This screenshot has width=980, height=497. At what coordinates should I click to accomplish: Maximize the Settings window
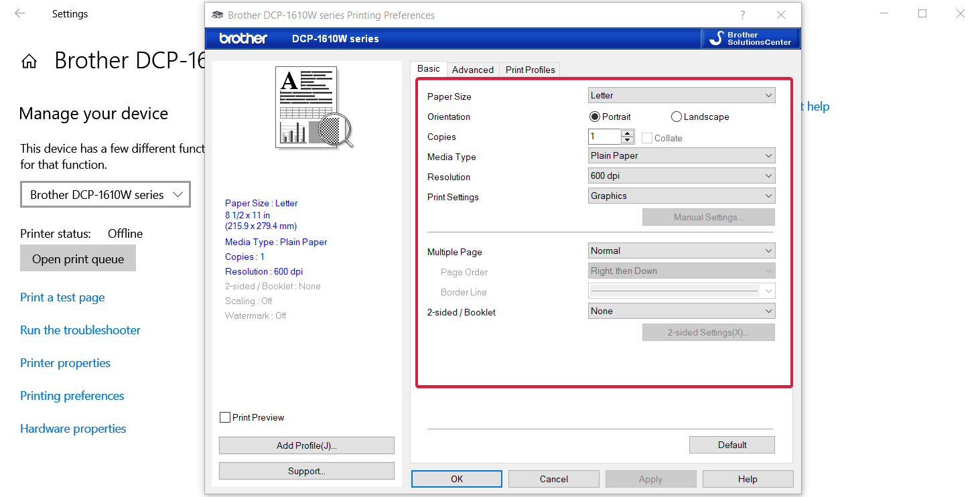pos(922,13)
